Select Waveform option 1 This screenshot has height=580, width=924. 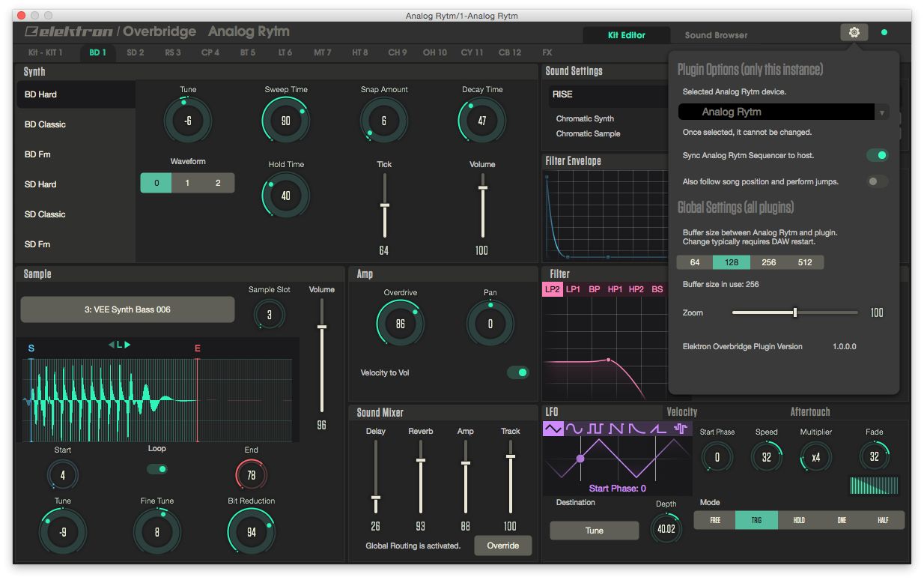[187, 183]
